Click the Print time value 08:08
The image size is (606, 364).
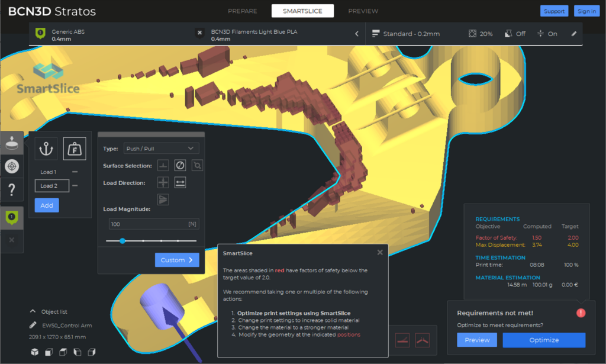[537, 265]
